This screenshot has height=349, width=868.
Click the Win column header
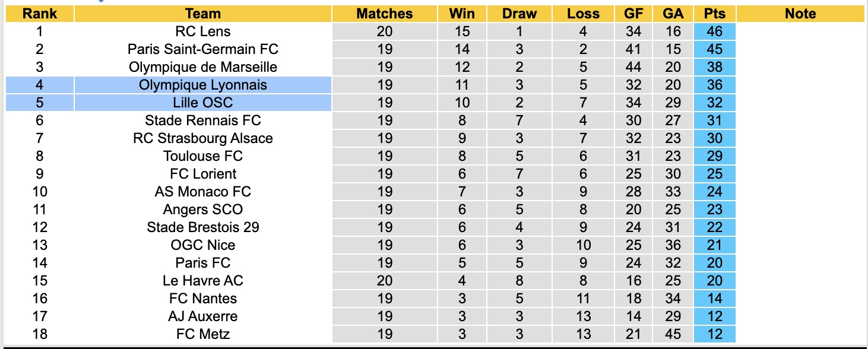462,14
